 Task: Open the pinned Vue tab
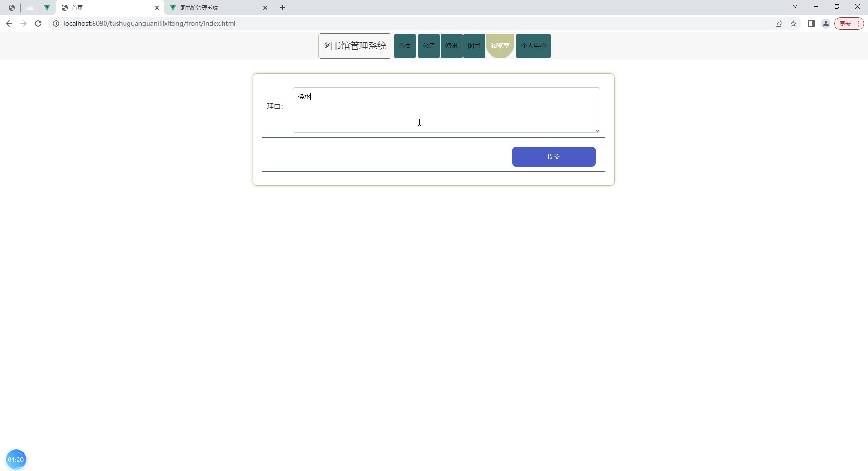47,8
